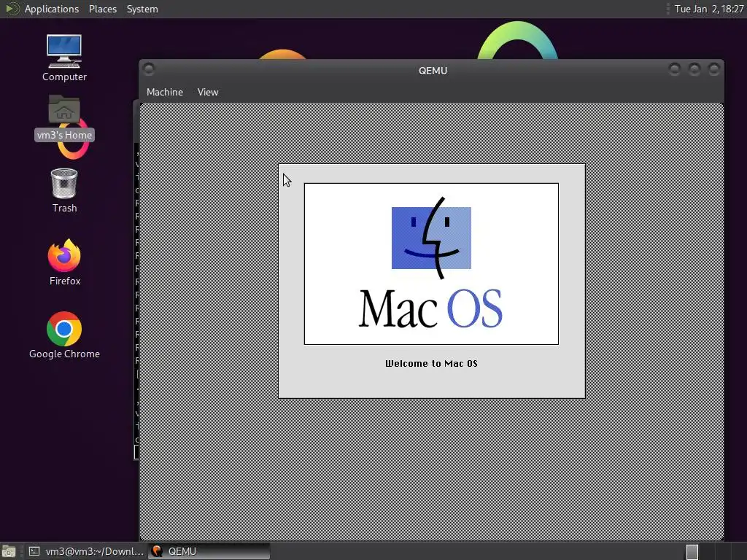This screenshot has height=560, width=747.
Task: Open the Applications menu in top panel
Action: pos(52,9)
